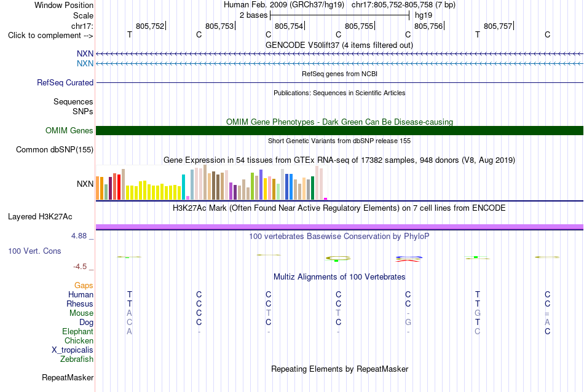Screen dimensions: 584x392
Task: Click the 805,753 position label
Action: point(219,26)
